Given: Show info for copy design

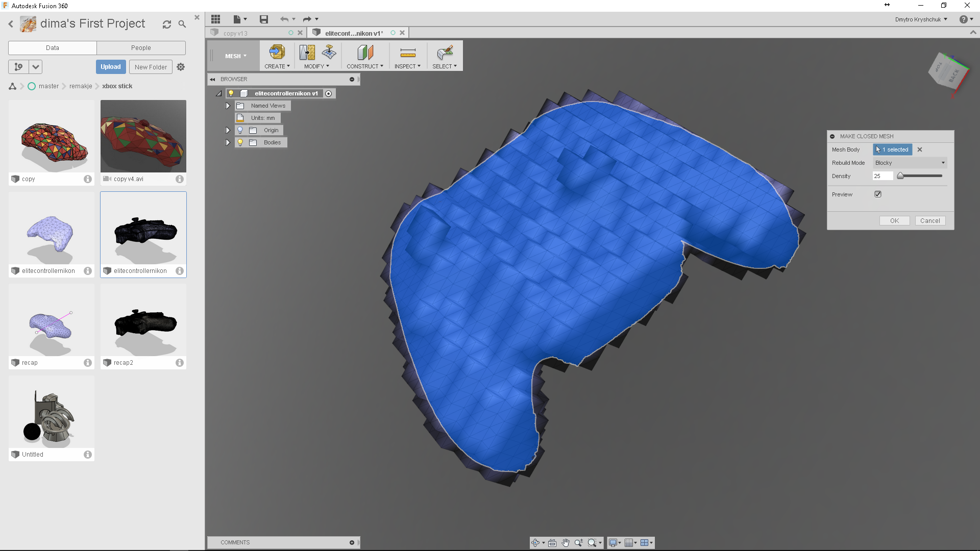Looking at the screenshot, I should tap(88, 179).
